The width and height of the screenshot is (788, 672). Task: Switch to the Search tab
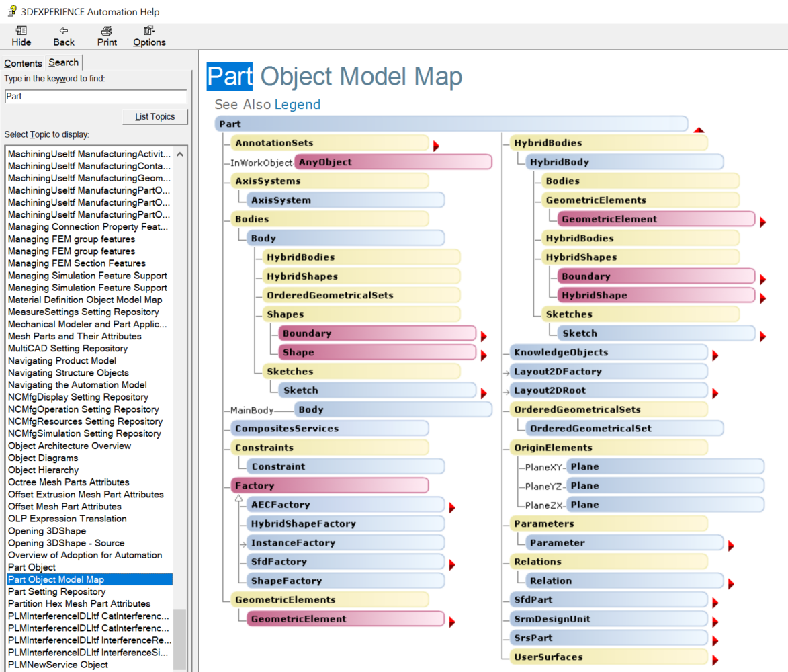(63, 62)
